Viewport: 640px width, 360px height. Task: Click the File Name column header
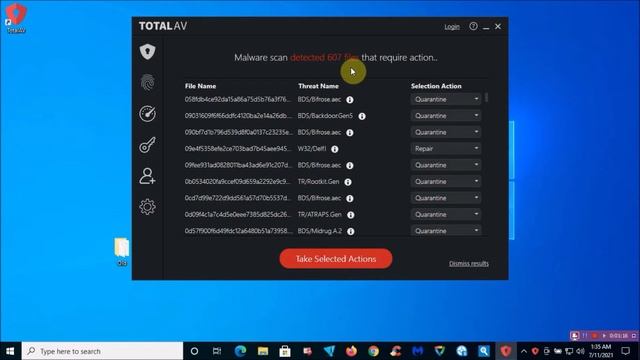200,86
